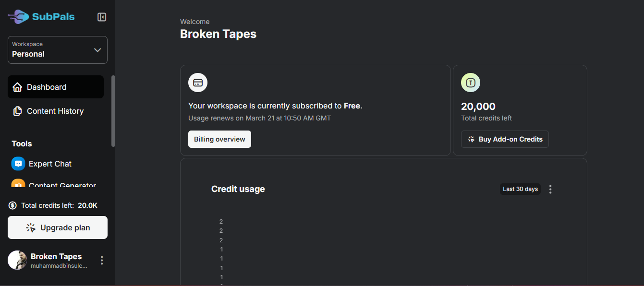Click the Broken Tapes profile avatar
The image size is (644, 286).
[x=17, y=260]
